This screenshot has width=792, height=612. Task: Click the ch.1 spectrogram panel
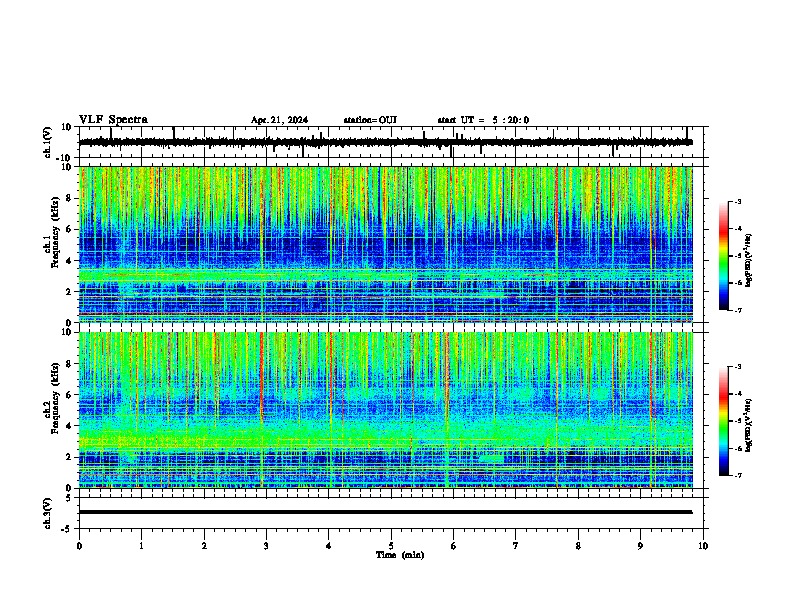point(386,244)
